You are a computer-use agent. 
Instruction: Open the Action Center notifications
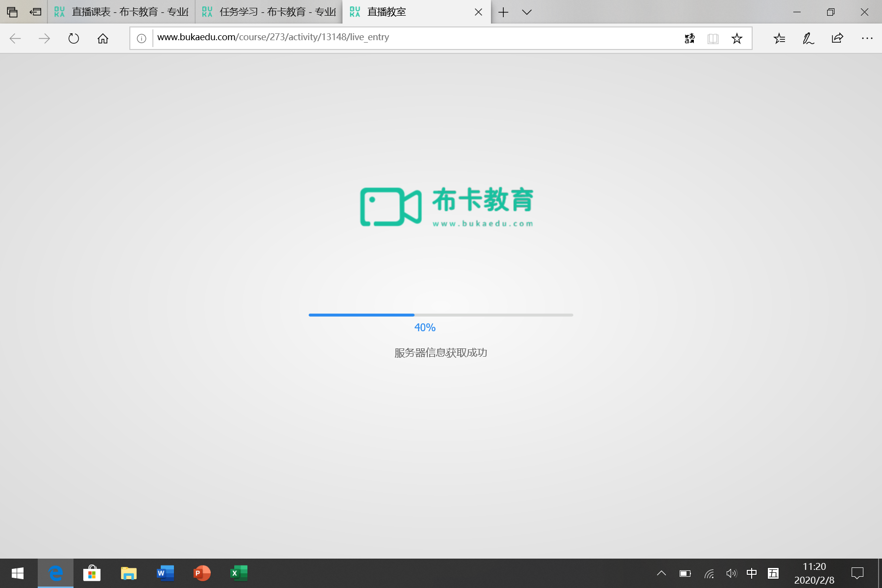point(857,573)
